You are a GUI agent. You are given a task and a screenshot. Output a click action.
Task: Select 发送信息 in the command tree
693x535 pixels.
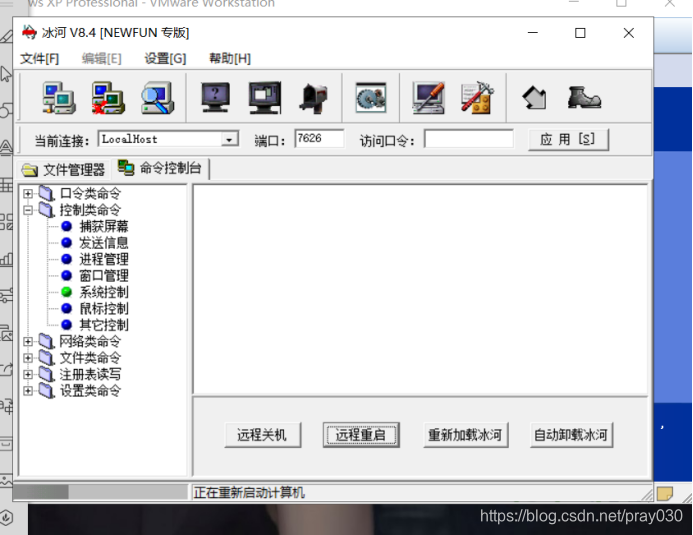coord(104,243)
